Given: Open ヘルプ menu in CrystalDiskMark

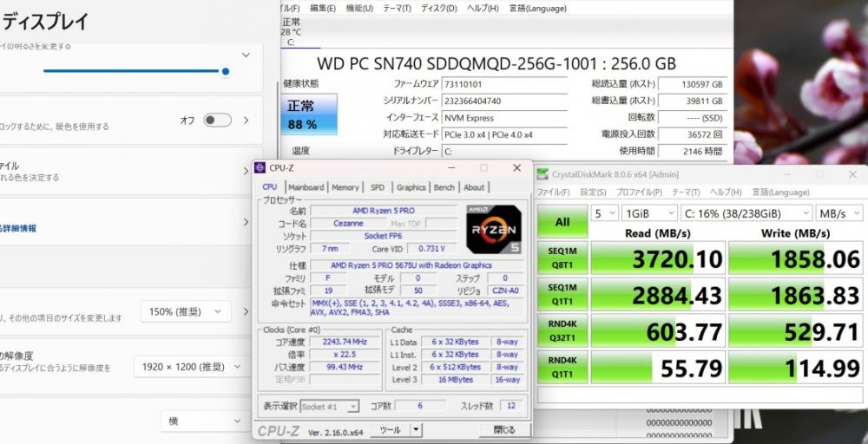Looking at the screenshot, I should point(726,193).
